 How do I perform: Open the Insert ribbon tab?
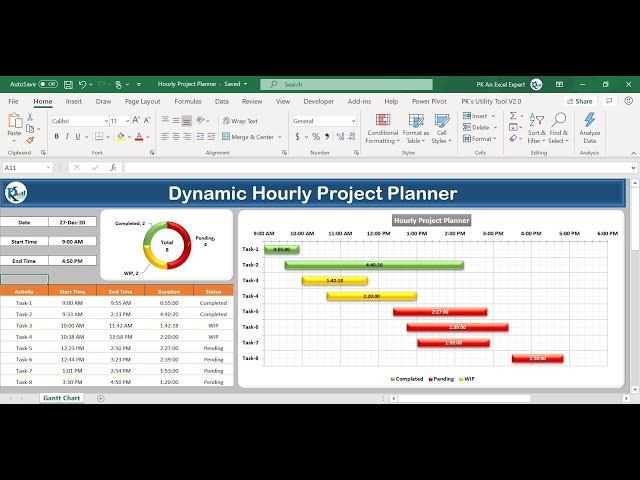[74, 101]
